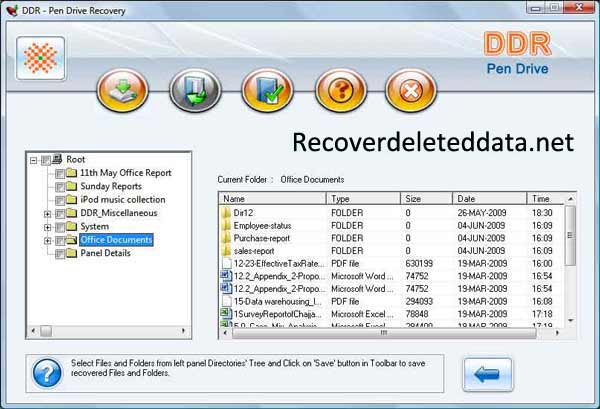Select the 11th May Office Report tree item

126,173
